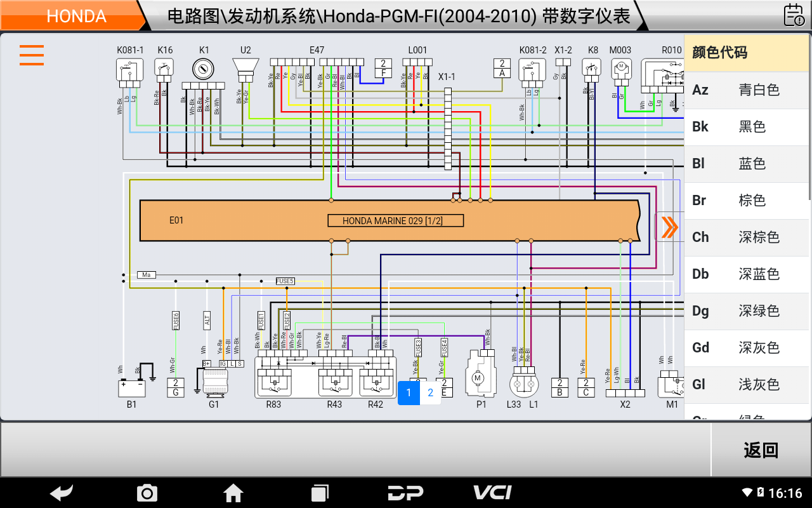
Task: Select the ALT fuse
Action: (207, 320)
